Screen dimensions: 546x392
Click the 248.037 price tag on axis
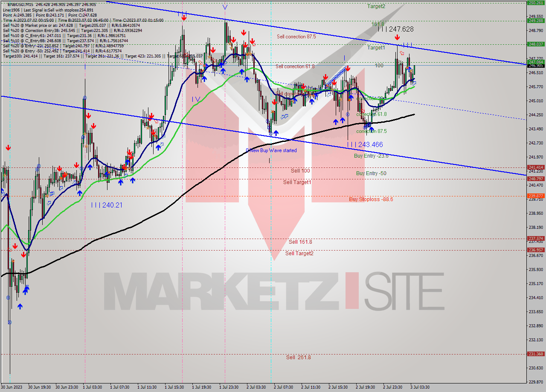[536, 44]
